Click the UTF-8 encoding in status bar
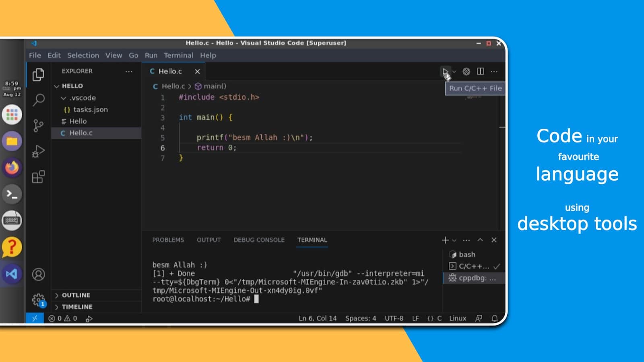 pos(394,319)
